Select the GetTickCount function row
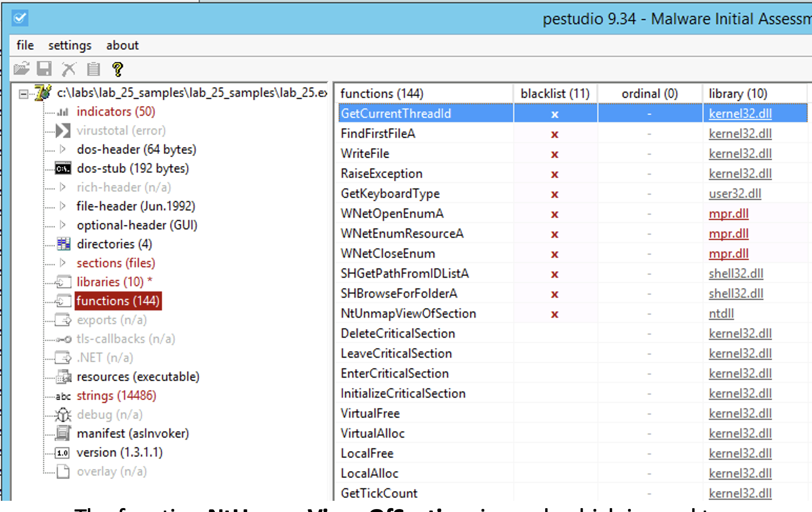 point(573,493)
